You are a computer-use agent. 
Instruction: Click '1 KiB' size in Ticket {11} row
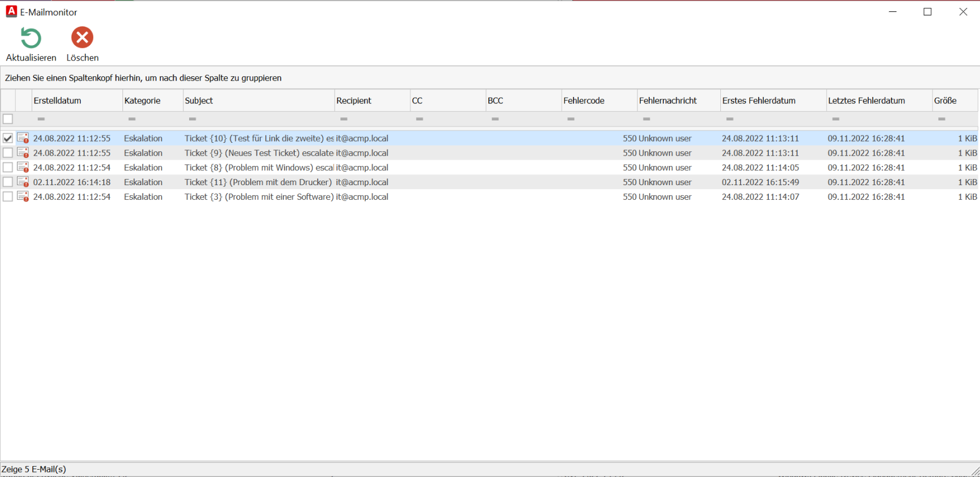(968, 182)
